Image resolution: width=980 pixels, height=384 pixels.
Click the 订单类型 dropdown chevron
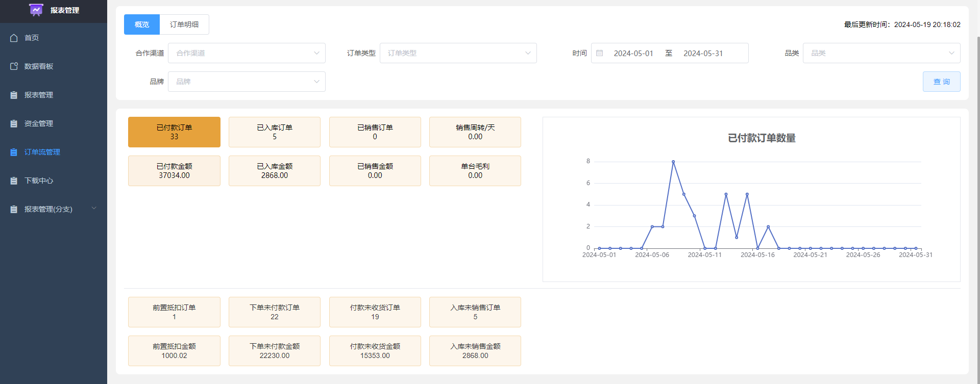[528, 53]
